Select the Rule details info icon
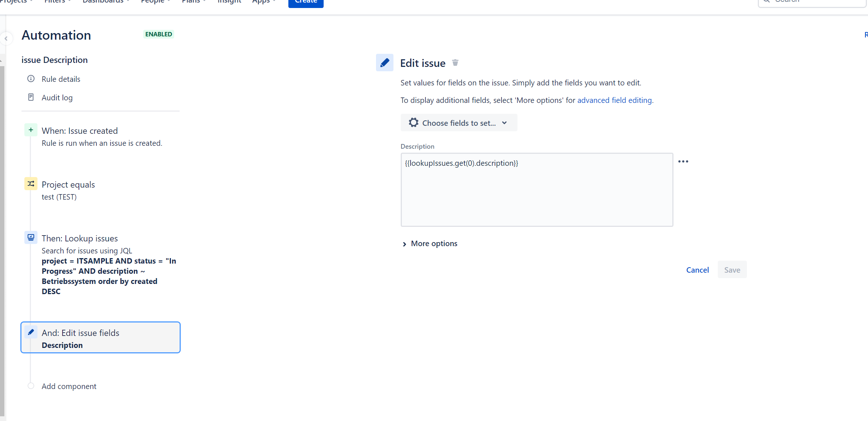868x421 pixels. tap(31, 79)
